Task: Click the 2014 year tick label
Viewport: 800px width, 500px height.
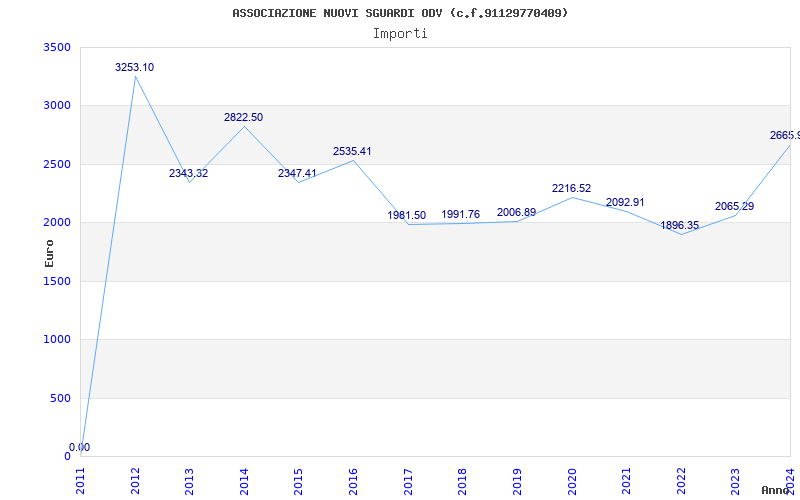Action: (x=244, y=478)
